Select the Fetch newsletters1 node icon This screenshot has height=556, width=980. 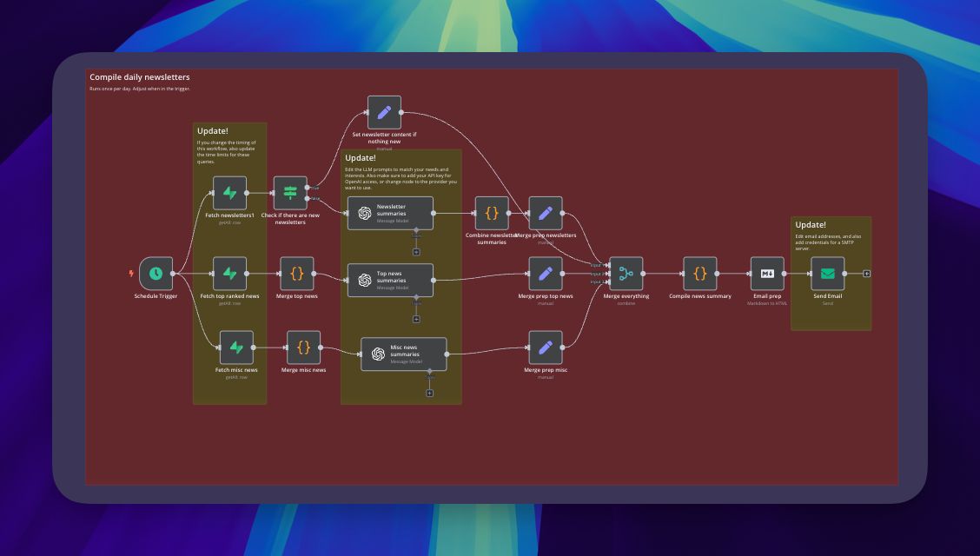click(x=230, y=193)
